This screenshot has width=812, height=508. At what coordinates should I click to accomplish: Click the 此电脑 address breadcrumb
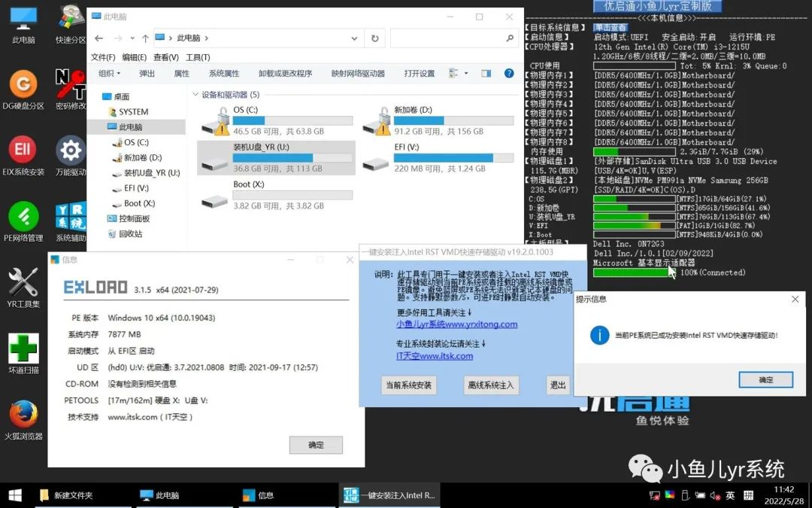[189, 38]
